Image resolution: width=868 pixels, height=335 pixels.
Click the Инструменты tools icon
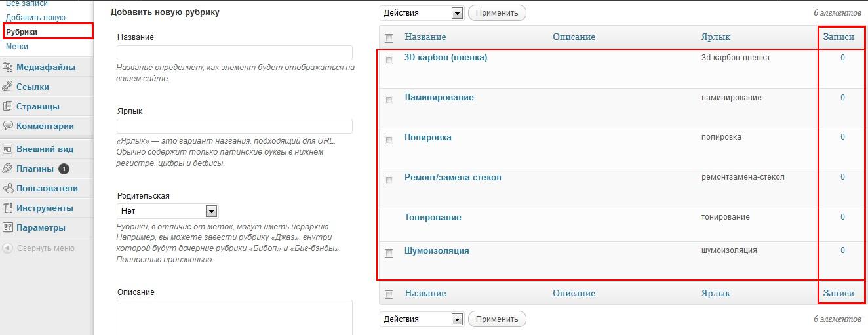point(8,208)
